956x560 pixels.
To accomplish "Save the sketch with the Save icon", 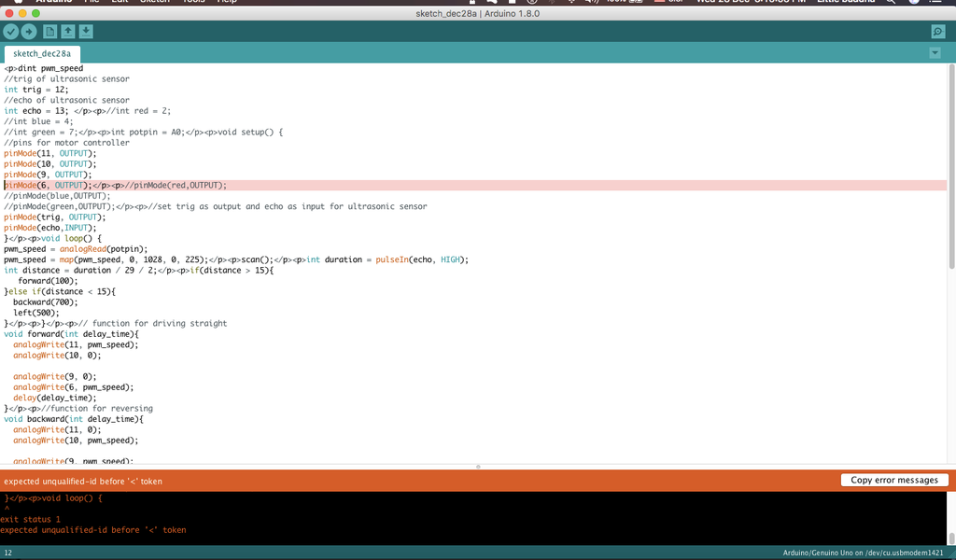I will 85,31.
